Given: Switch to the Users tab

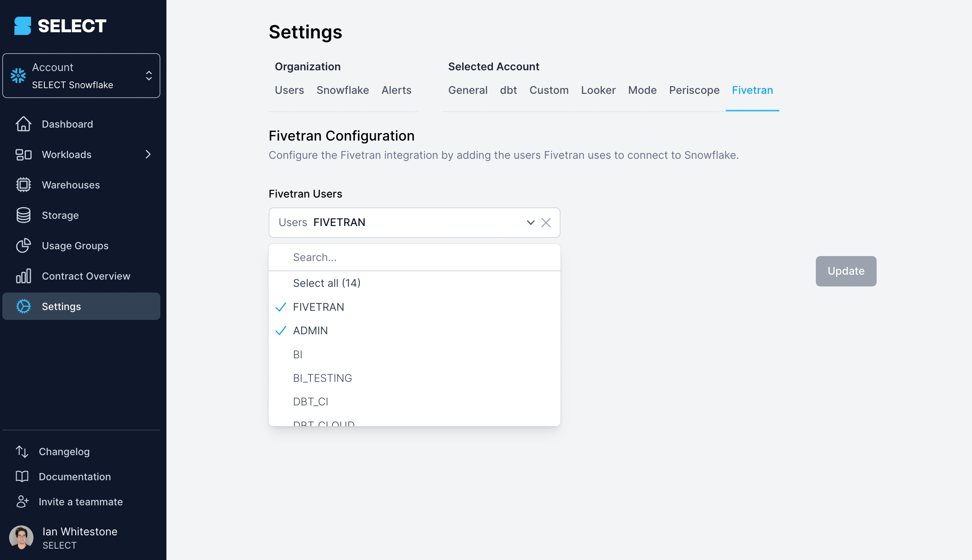Looking at the screenshot, I should (289, 90).
